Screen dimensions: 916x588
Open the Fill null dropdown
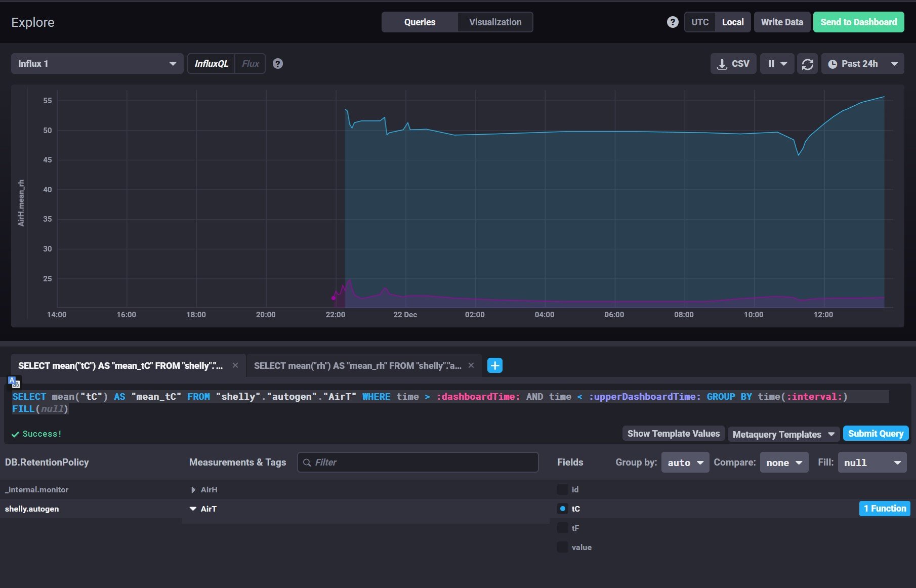tap(872, 463)
